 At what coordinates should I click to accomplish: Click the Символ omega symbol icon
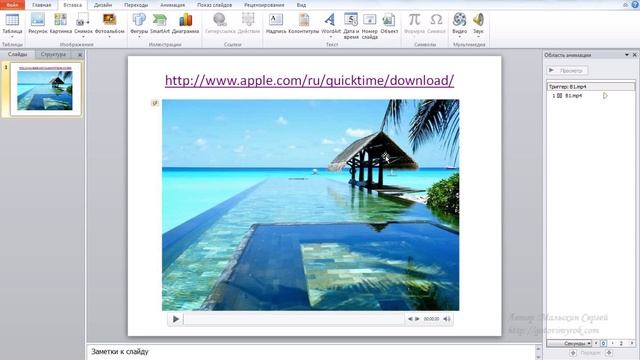point(436,20)
